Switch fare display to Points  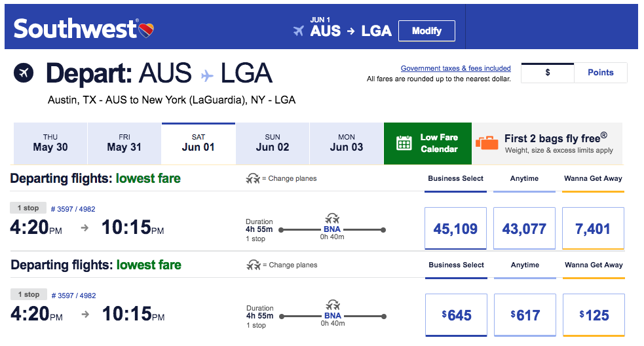point(601,73)
